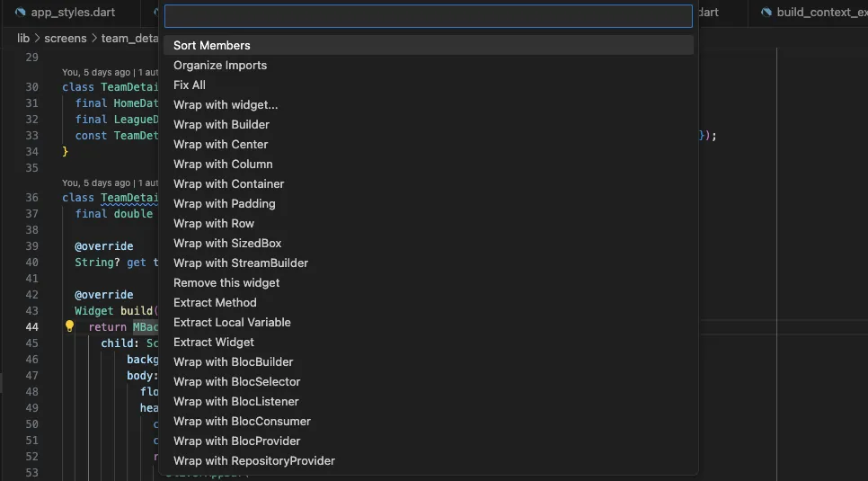The image size is (868, 481).
Task: Pick the Wrap with widget... option
Action: click(x=226, y=104)
